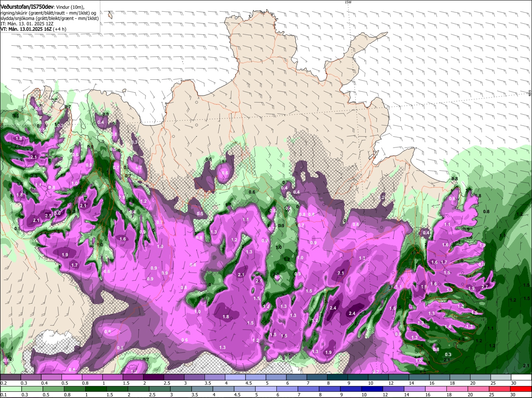Select the upper legend swatch between 3 and 3.5
532x398 pixels.
pos(195,378)
